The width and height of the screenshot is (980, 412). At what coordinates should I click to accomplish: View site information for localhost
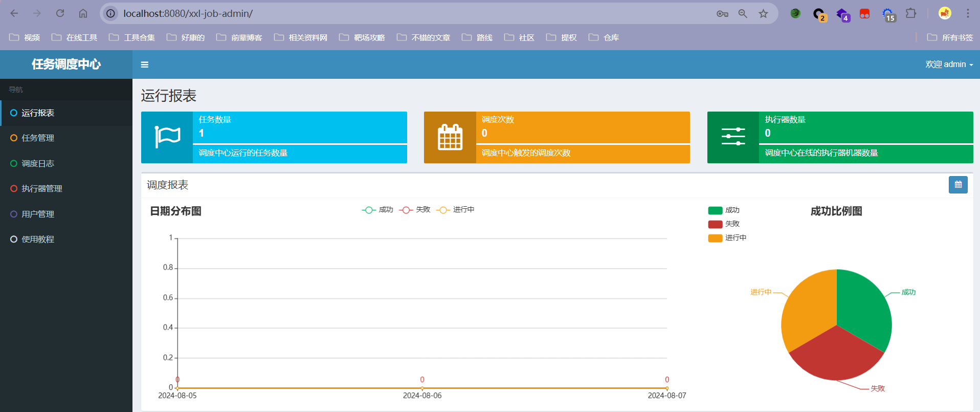(110, 13)
